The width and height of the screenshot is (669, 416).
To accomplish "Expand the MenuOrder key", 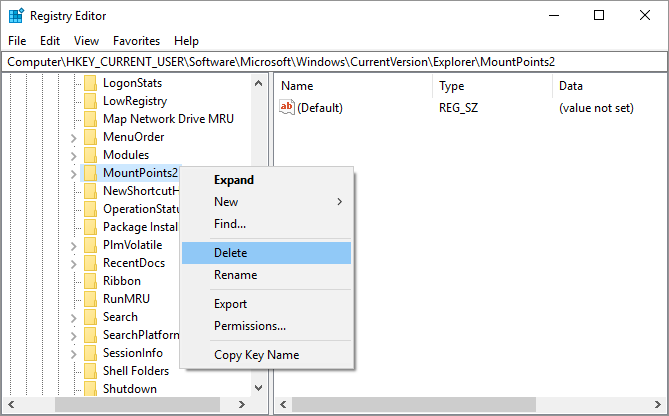I will click(73, 137).
